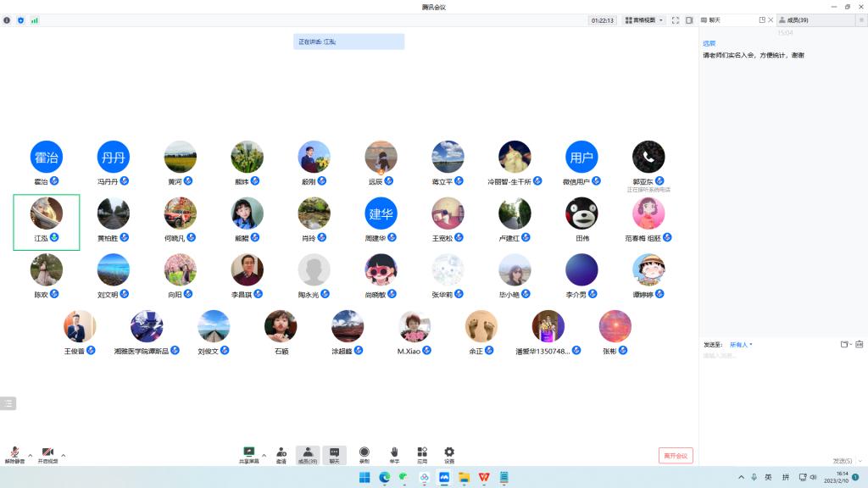Open the Invite (邀请) icon
868x488 pixels.
[x=281, y=454]
